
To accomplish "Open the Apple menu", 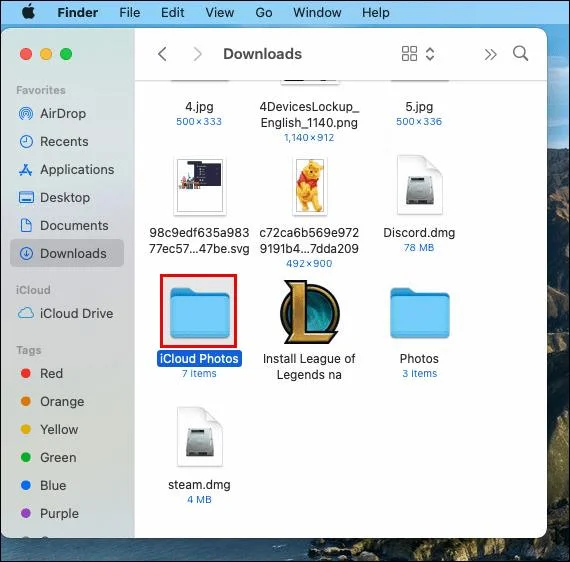I will 28,12.
